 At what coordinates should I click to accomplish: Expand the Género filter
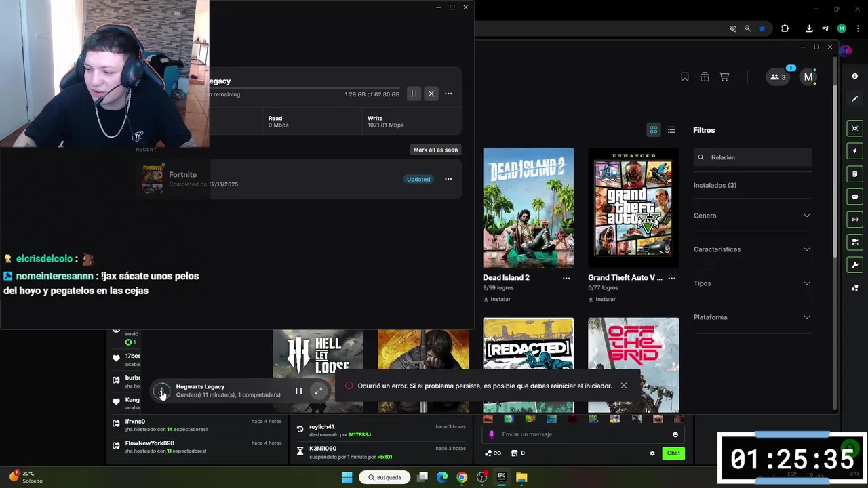coord(752,216)
